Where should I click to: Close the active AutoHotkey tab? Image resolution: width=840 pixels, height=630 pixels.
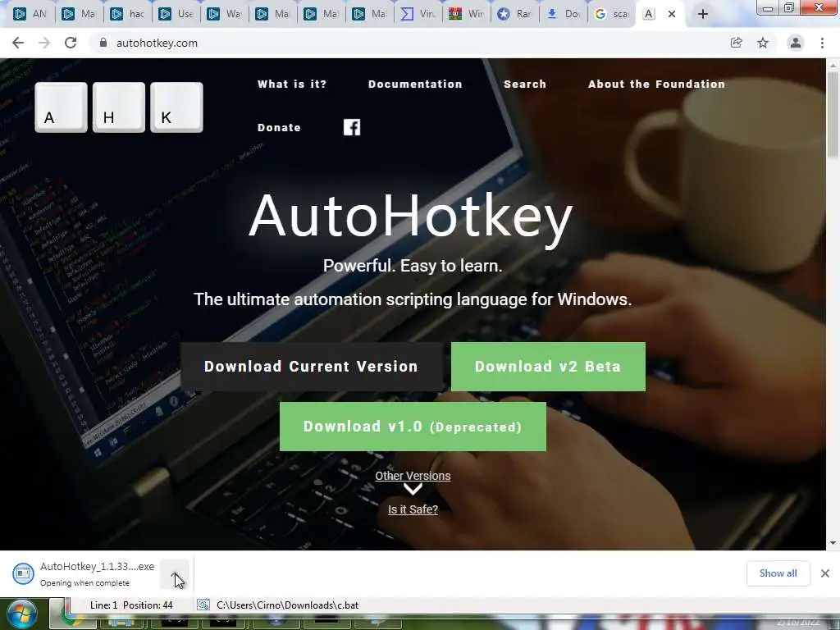[x=672, y=14]
